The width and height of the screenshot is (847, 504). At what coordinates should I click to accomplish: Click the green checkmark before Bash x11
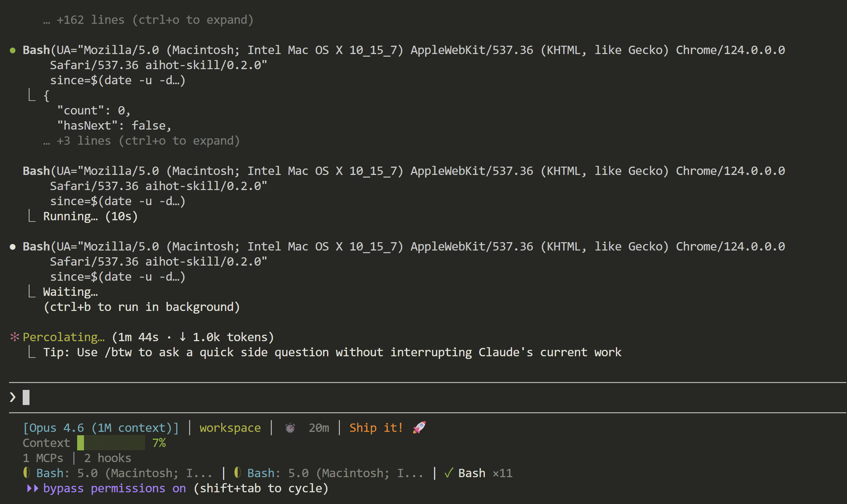pyautogui.click(x=448, y=473)
